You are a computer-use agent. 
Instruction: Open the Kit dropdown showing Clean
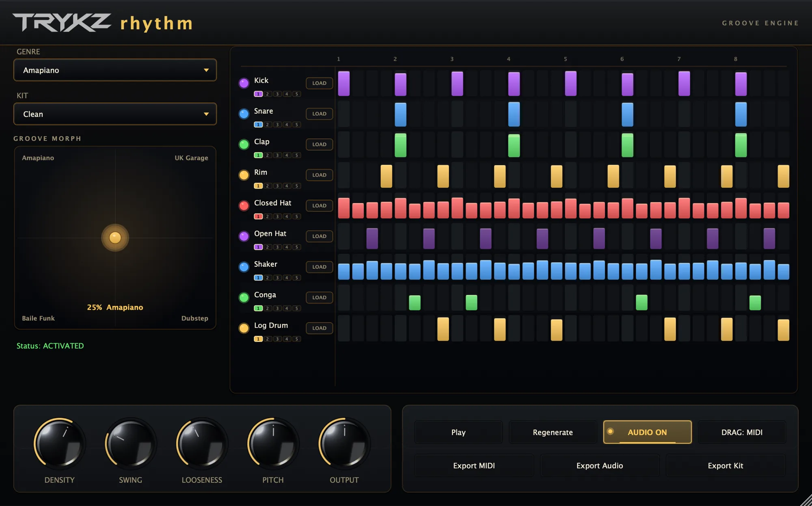pyautogui.click(x=115, y=114)
